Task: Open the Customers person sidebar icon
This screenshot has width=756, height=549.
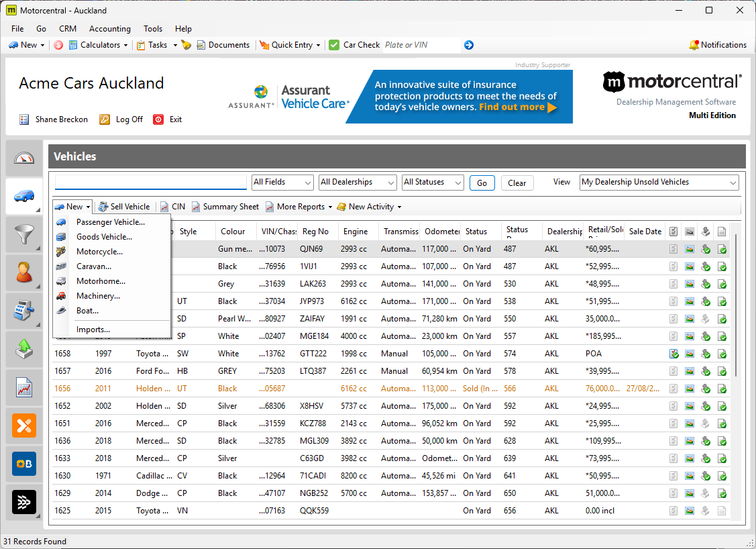Action: click(x=24, y=272)
